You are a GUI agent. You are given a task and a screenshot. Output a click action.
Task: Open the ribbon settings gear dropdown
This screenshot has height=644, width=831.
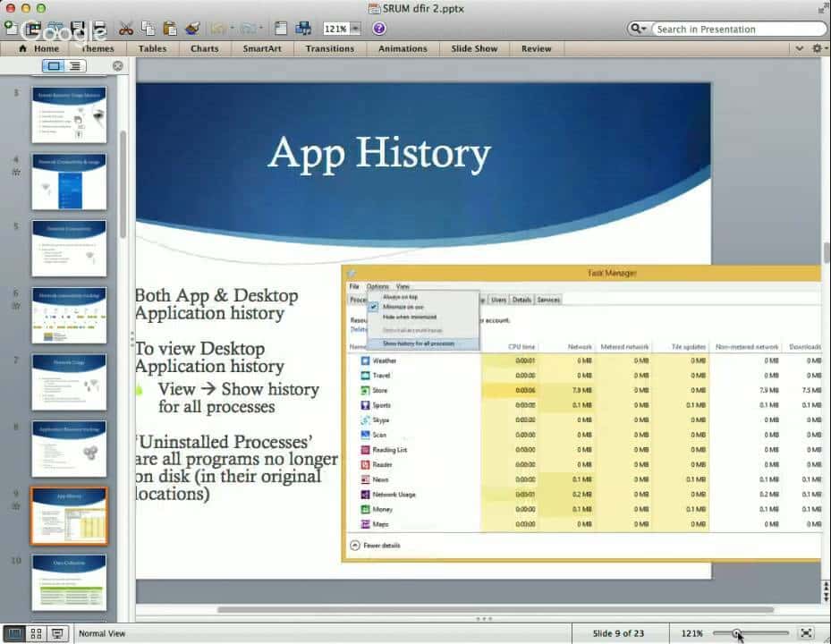click(817, 48)
